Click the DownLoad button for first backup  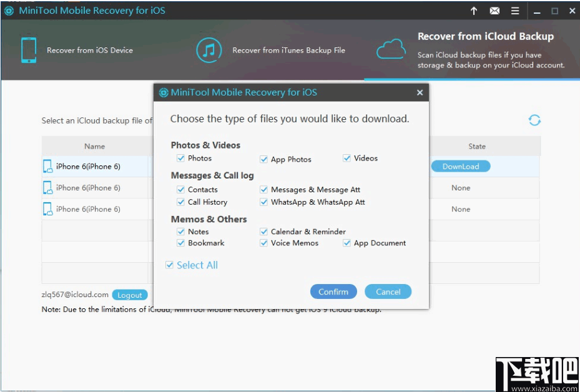pos(461,167)
